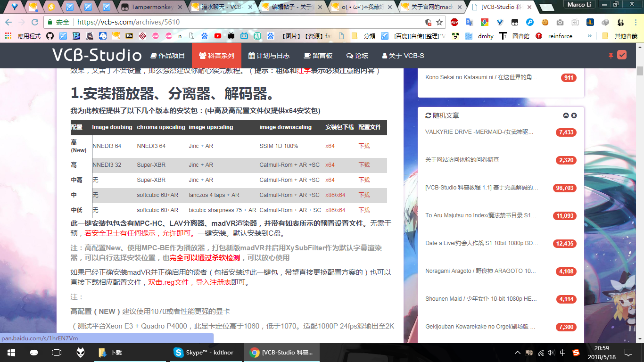This screenshot has height=362, width=644.
Task: Toggle the red check icon in site header
Action: (x=622, y=55)
